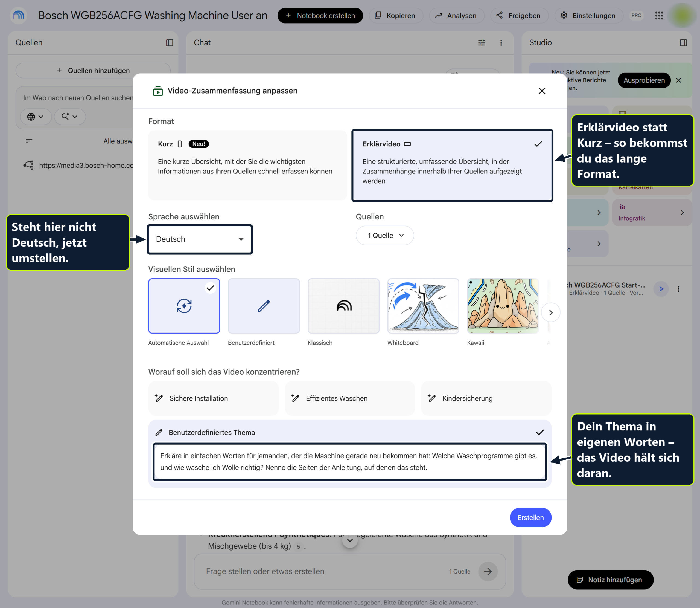Select the Kurz format card
The width and height of the screenshot is (700, 608).
click(247, 165)
